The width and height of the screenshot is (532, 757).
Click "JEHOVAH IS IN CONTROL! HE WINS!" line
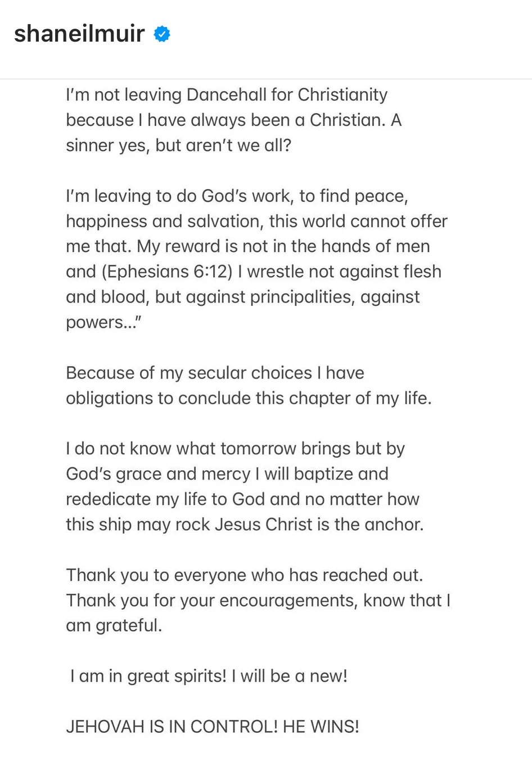[213, 727]
